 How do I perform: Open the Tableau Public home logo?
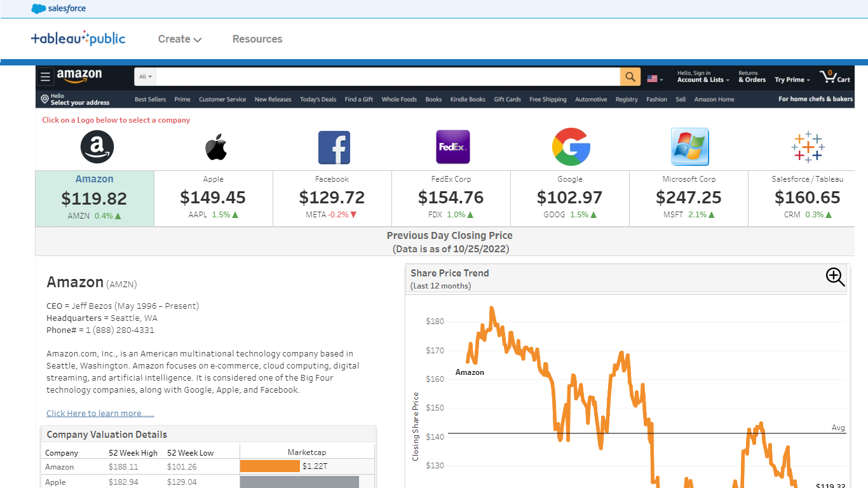pos(78,38)
